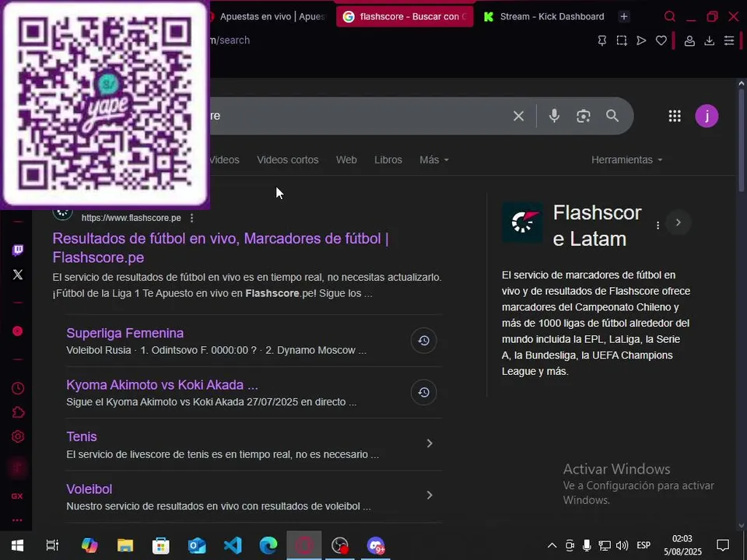747x560 pixels.
Task: Open the tab search magnifier icon
Action: pos(670,16)
